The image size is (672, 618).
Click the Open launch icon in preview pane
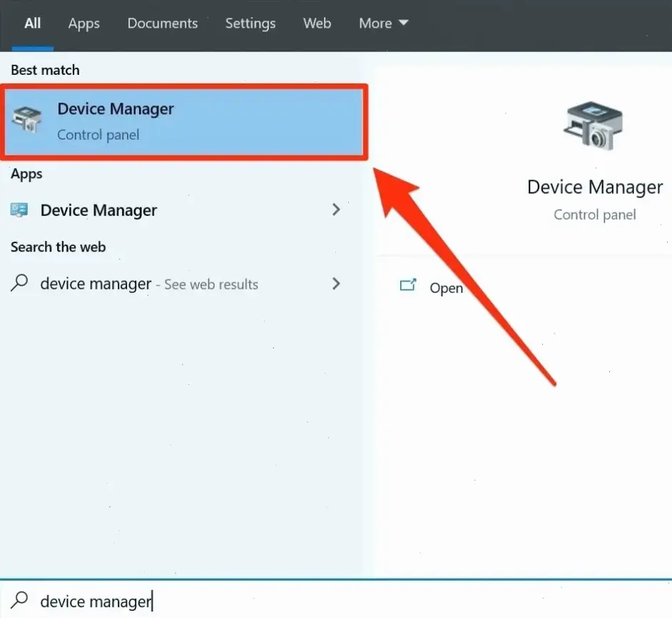click(408, 286)
